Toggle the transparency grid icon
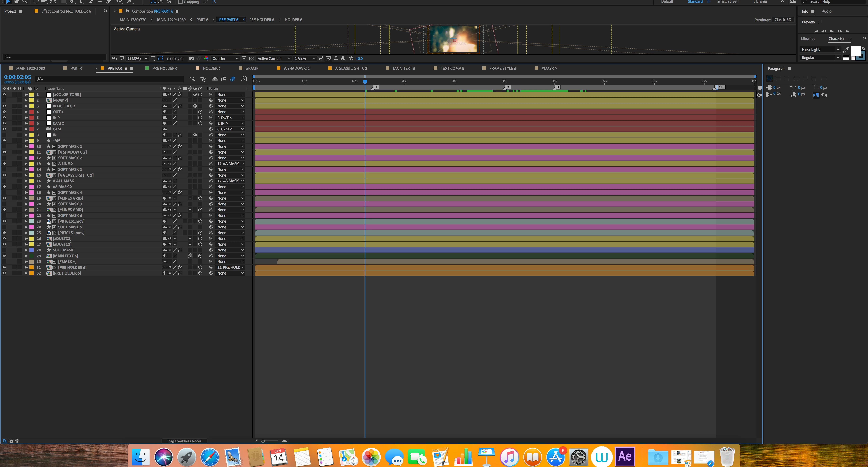Image resolution: width=868 pixels, height=467 pixels. click(x=251, y=59)
